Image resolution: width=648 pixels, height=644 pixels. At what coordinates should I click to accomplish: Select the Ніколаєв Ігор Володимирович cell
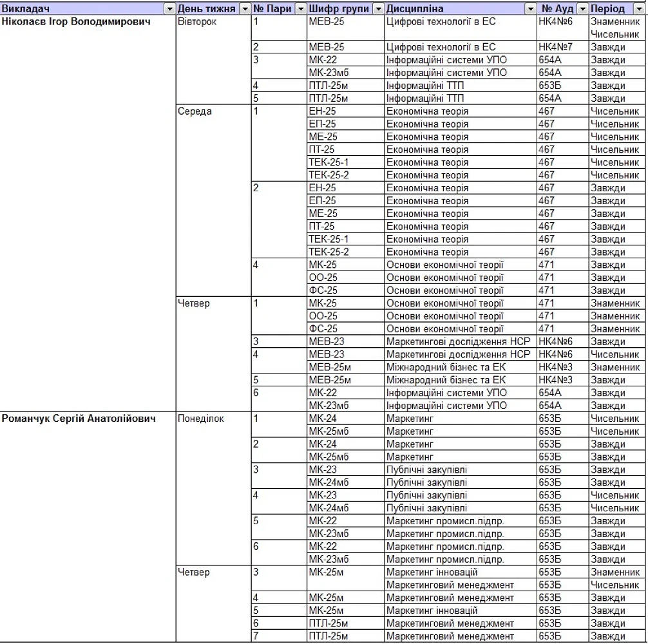tap(76, 22)
